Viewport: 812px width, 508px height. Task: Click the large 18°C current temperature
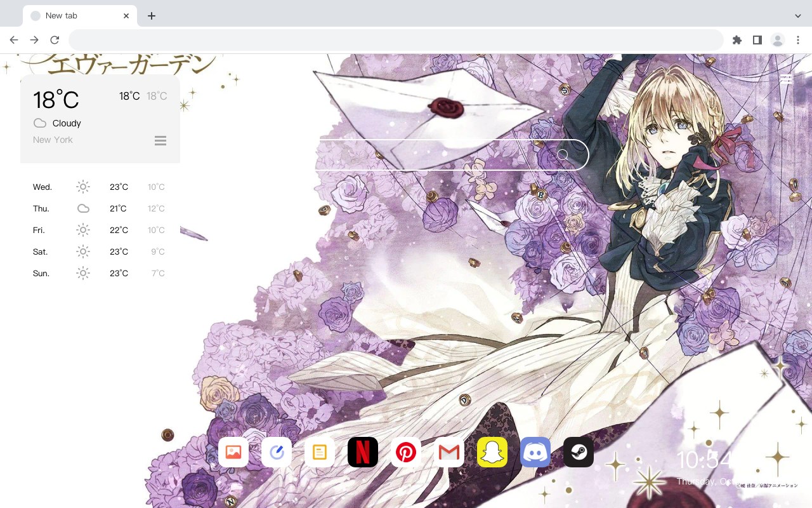coord(56,100)
